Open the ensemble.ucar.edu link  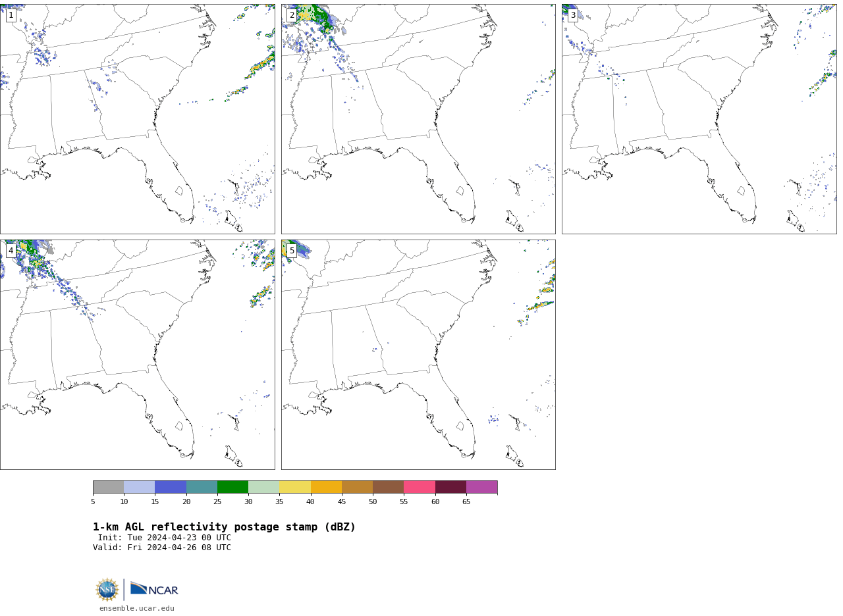[137, 609]
